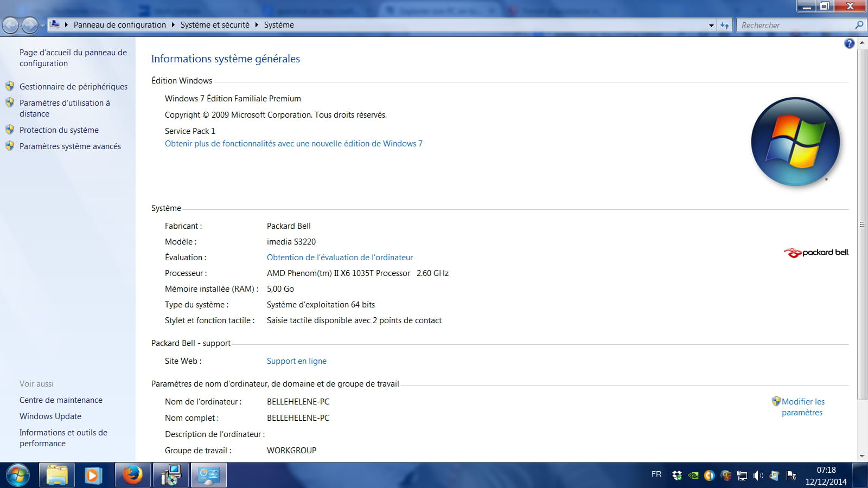Open Windows Update link
The height and width of the screenshot is (488, 868).
point(50,416)
